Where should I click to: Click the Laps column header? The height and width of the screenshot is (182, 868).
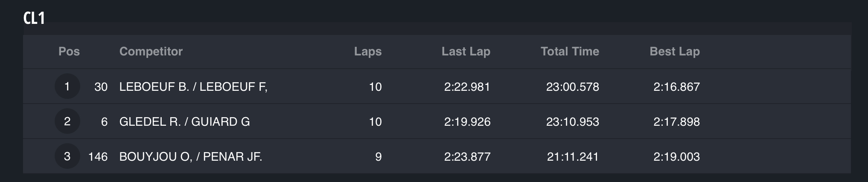[x=368, y=52]
